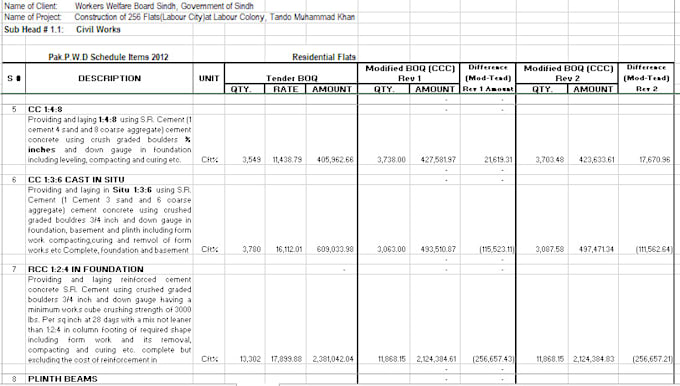Click the 'Residential Flats' heading cell
680x386 pixels.
324,57
